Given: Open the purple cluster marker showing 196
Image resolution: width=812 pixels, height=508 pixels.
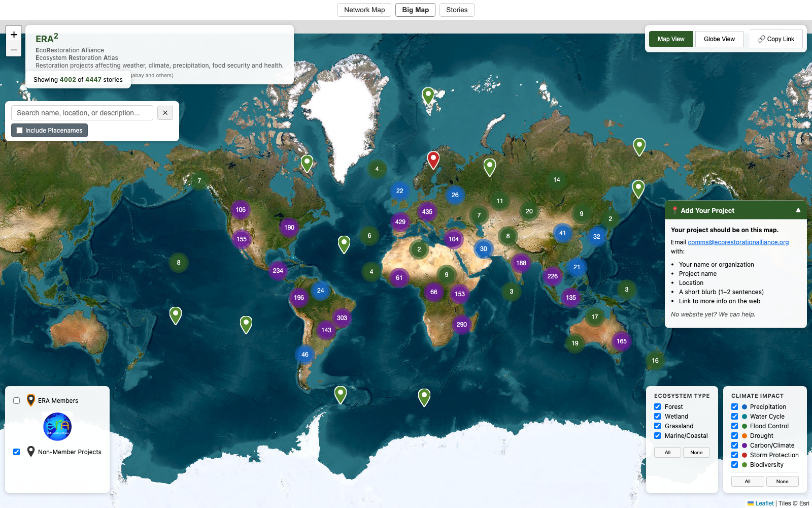Looking at the screenshot, I should coord(299,298).
